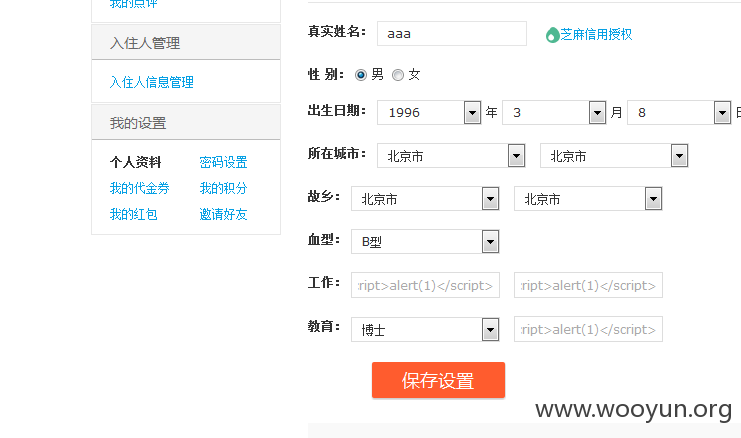Expand 所在城市 province dropdown

451,155
